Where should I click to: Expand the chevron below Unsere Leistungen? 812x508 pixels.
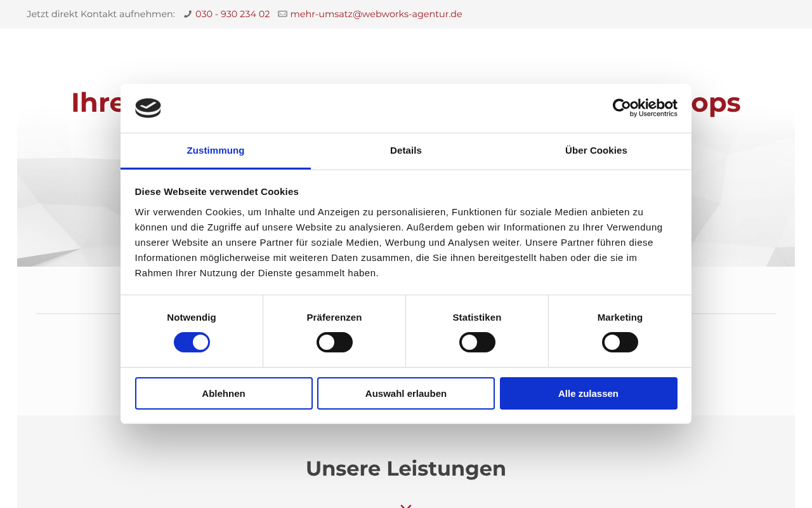pos(406,505)
